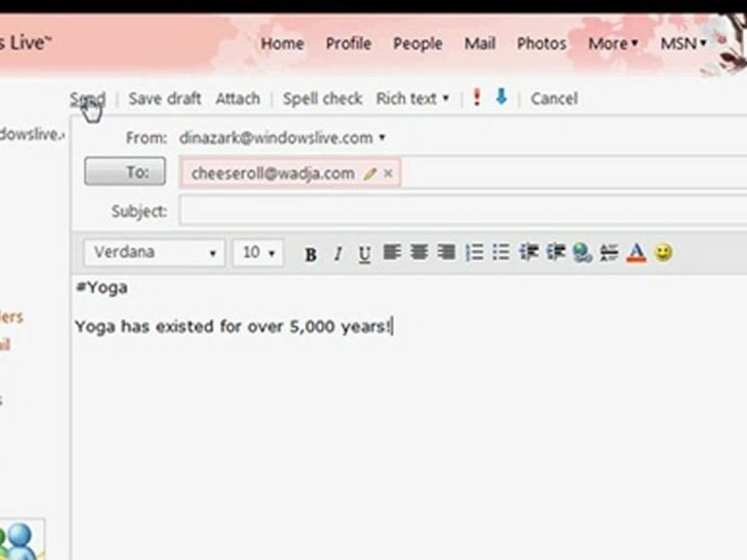
Task: Mark message high priority with red exclamation
Action: pos(476,98)
